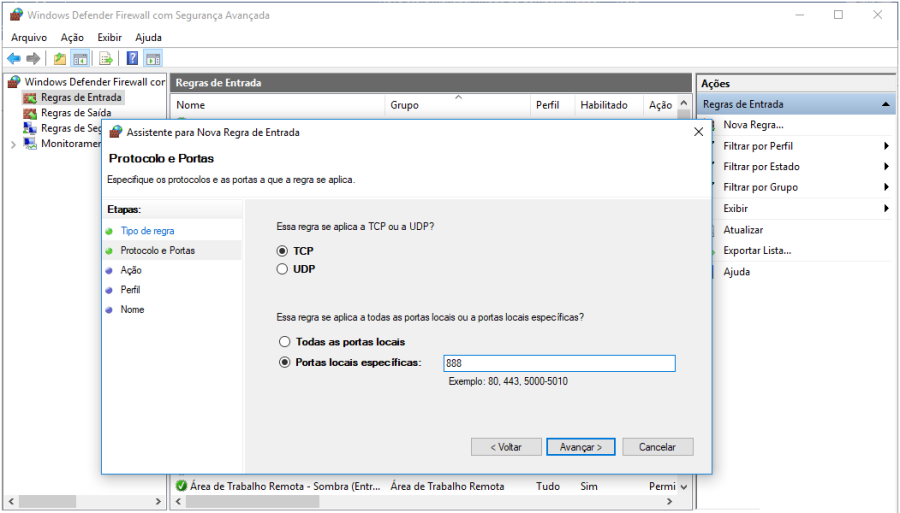Click the Perfil step in Etapas
This screenshot has height=513, width=900.
point(130,290)
